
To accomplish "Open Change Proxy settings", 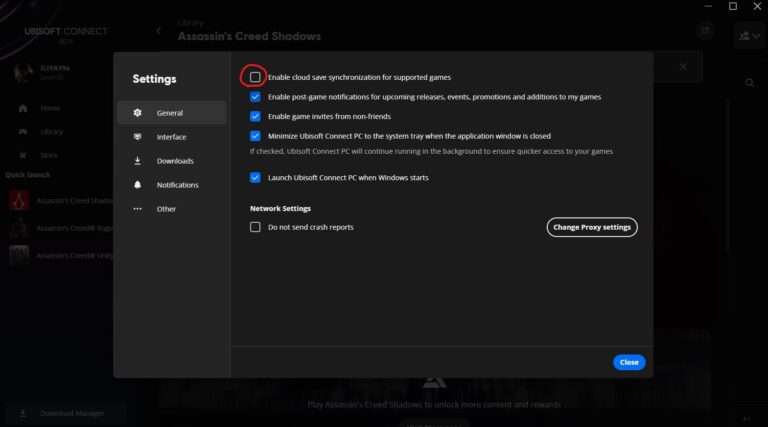I will click(x=592, y=227).
